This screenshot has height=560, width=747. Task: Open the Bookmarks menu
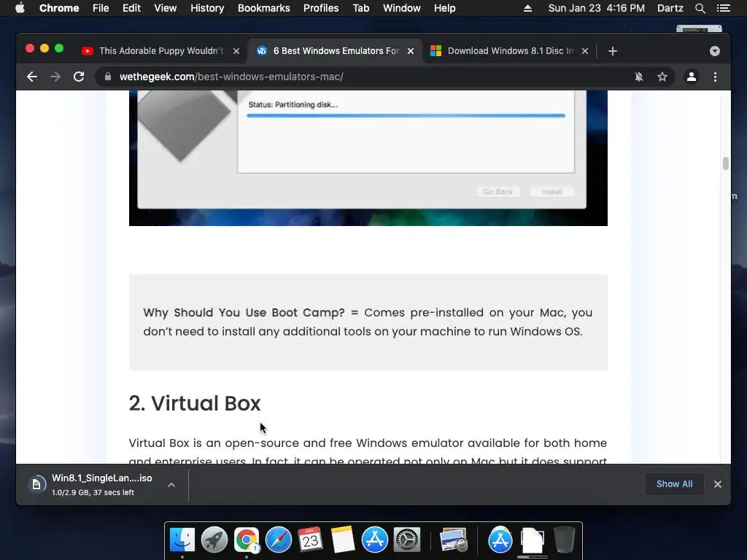click(264, 8)
